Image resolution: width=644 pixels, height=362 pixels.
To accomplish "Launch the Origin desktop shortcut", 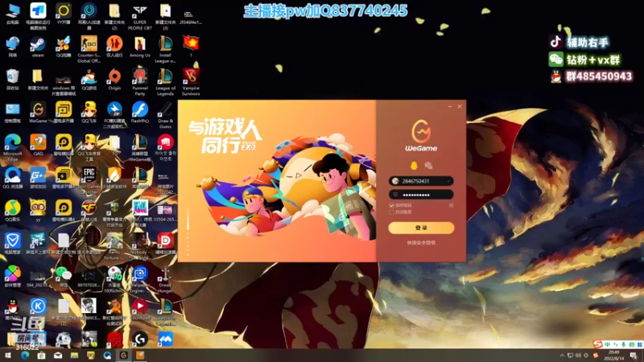I will tap(114, 80).
